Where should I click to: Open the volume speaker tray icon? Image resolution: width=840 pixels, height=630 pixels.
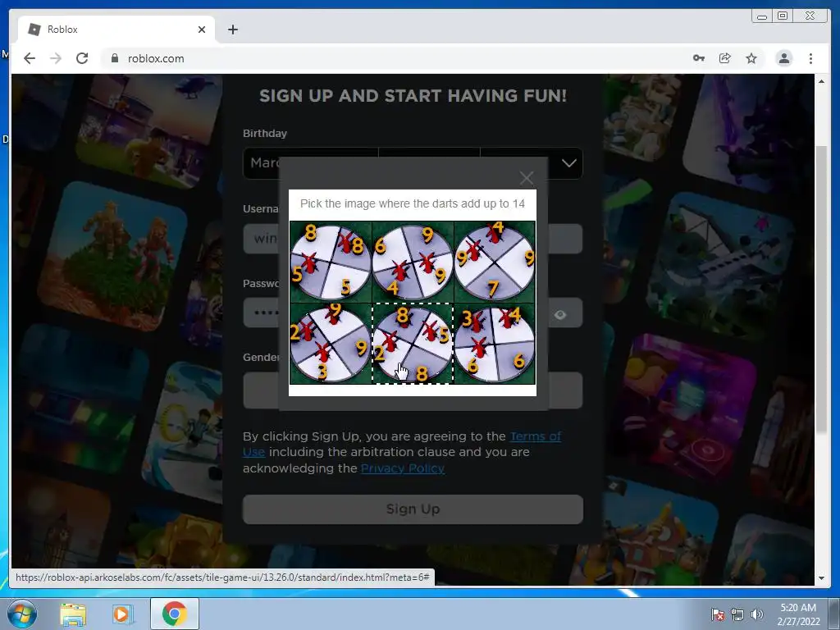click(756, 614)
